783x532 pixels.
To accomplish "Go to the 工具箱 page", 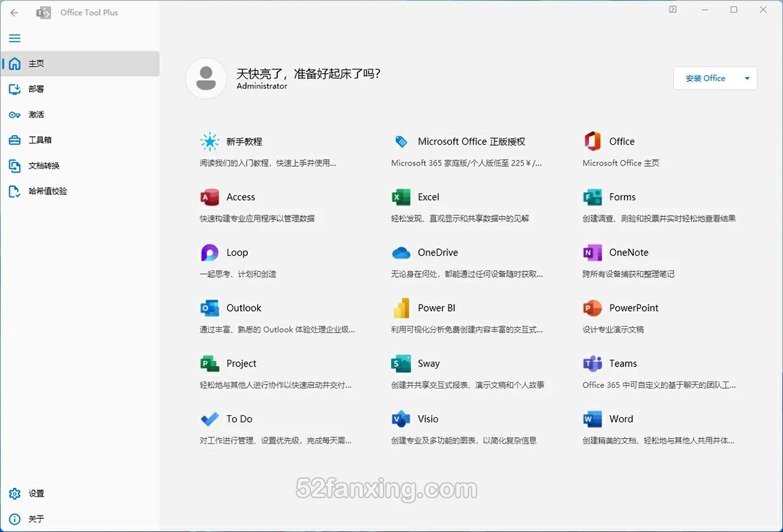I will pos(80,140).
